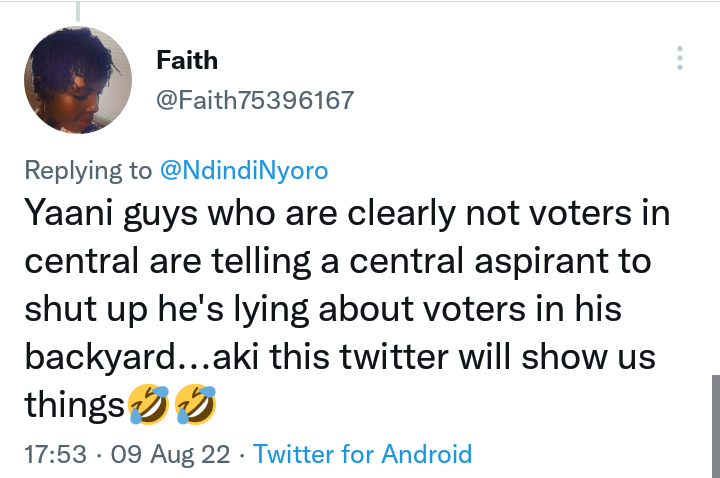
Task: Click the thread connector line above avatar
Action: point(78,11)
